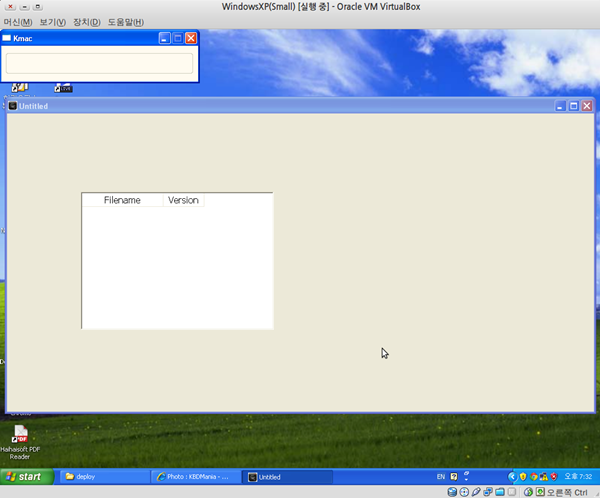The image size is (600, 498).
Task: Click the EN language indicator in taskbar
Action: pos(441,477)
